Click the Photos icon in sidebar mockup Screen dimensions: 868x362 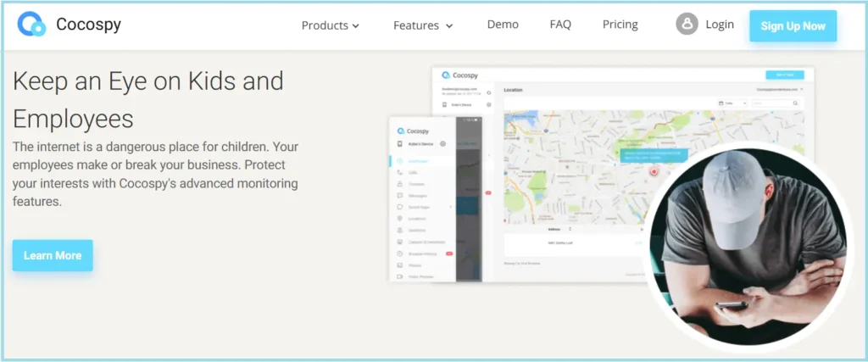(x=399, y=265)
